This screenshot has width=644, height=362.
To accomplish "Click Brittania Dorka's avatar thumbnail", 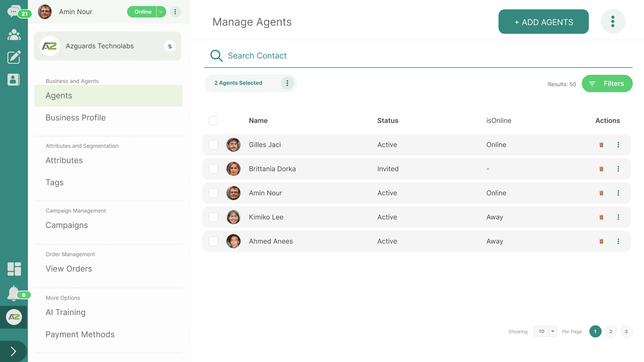I will 233,169.
